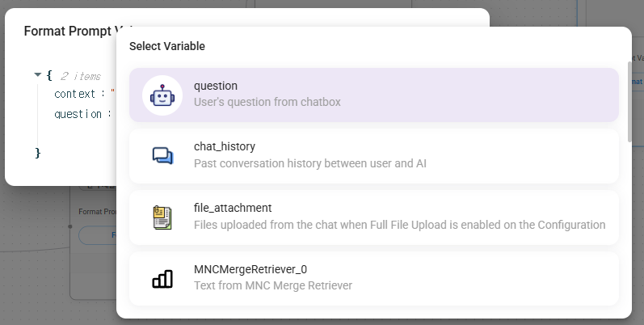Click "Past conversation history" description text
The height and width of the screenshot is (325, 644).
(x=309, y=163)
